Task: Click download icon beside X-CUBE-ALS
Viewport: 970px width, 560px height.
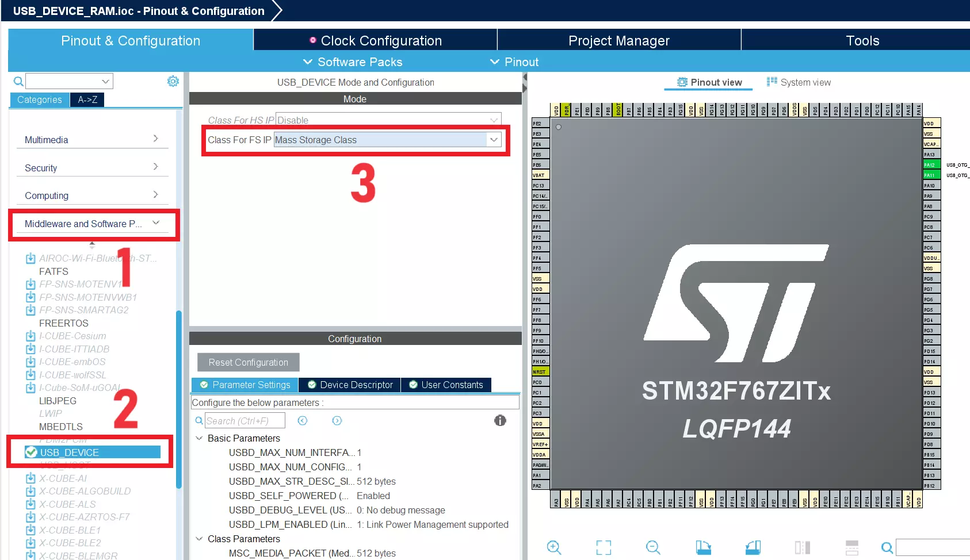Action: (30, 504)
